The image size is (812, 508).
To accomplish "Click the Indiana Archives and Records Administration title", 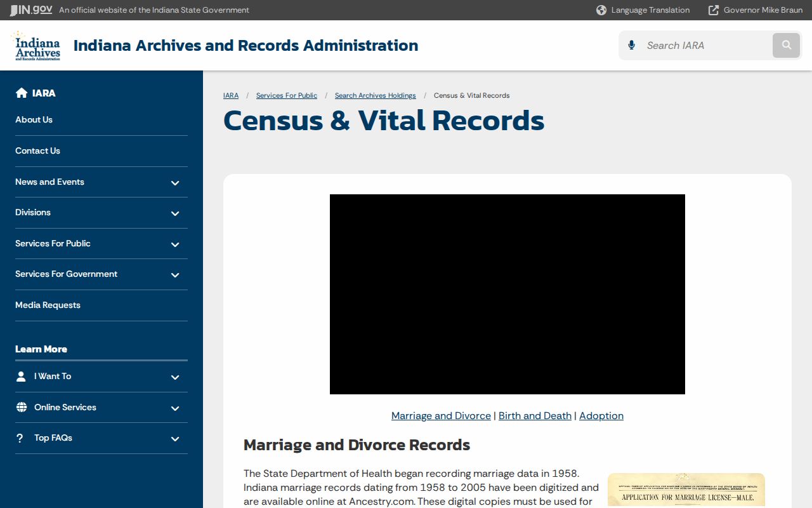I will (x=246, y=46).
